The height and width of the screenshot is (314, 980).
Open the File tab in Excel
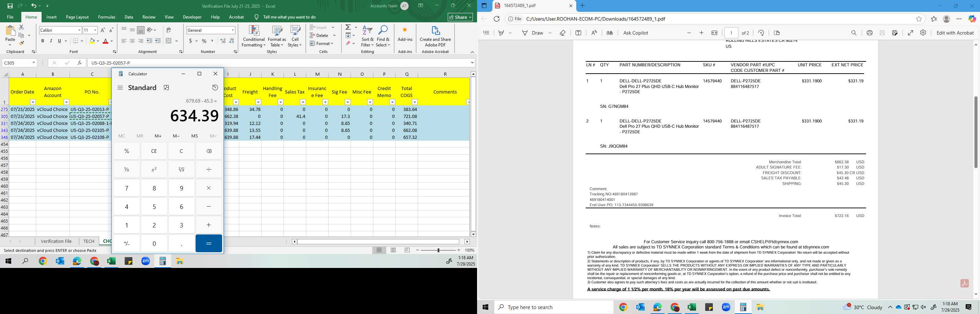[x=10, y=17]
